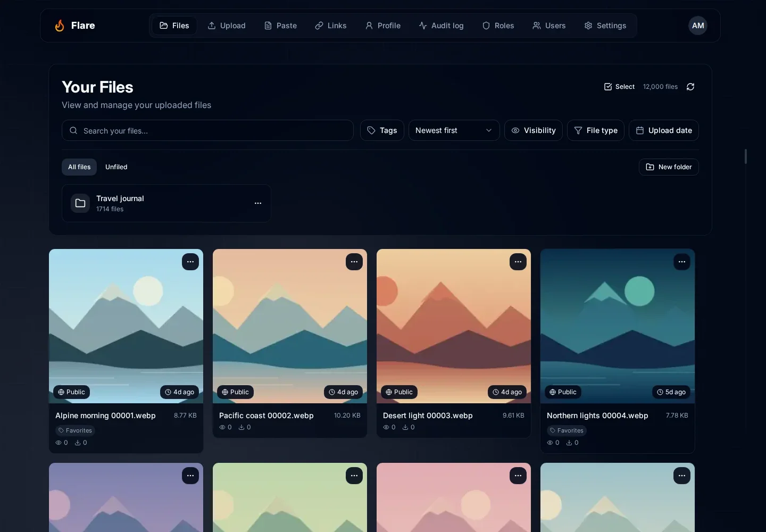Switch to the Upload tab
Image resolution: width=766 pixels, height=532 pixels.
(x=227, y=26)
